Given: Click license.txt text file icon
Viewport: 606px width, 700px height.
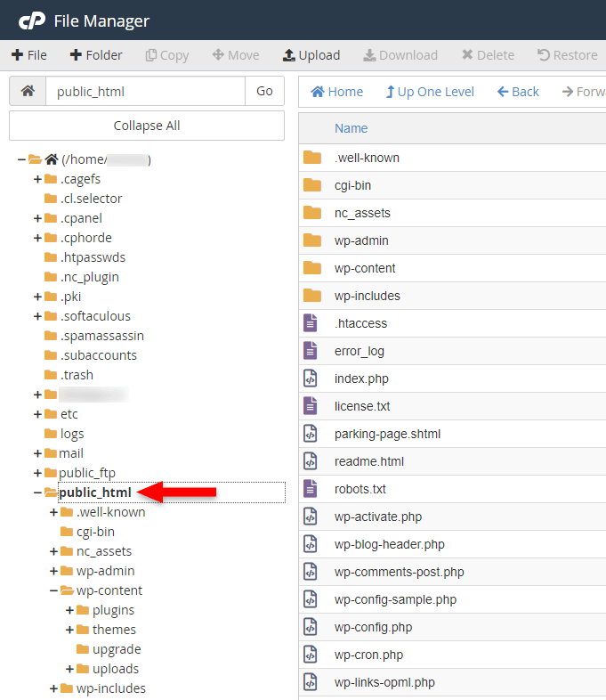Looking at the screenshot, I should (311, 406).
